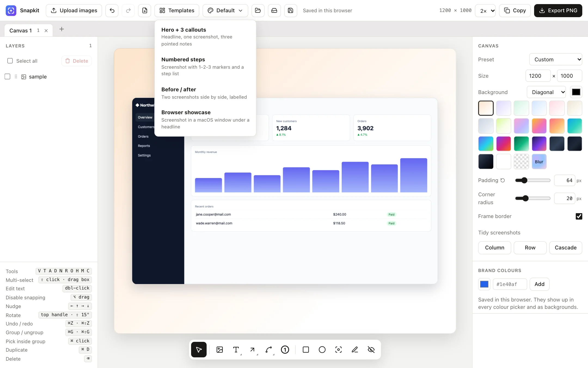Select the straight arrow tool

point(252,349)
